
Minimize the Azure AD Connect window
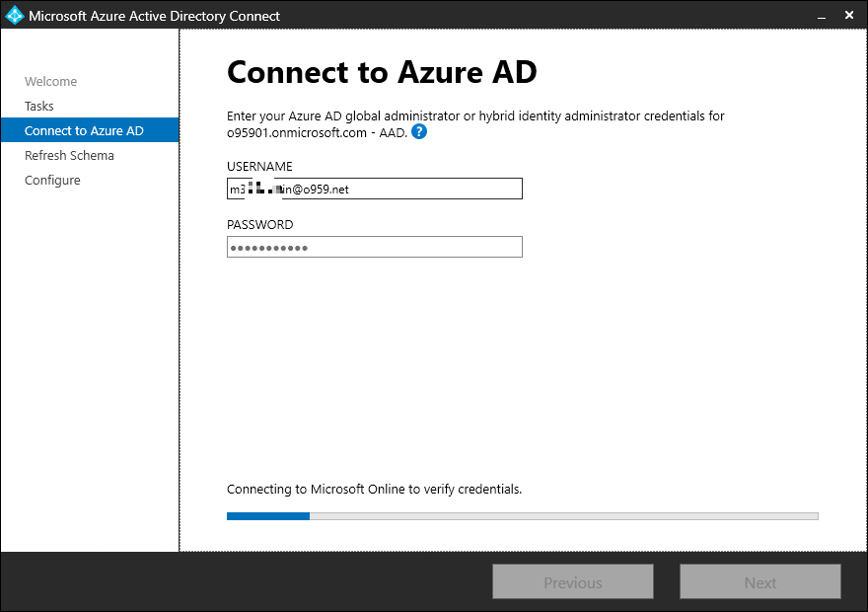(x=822, y=16)
